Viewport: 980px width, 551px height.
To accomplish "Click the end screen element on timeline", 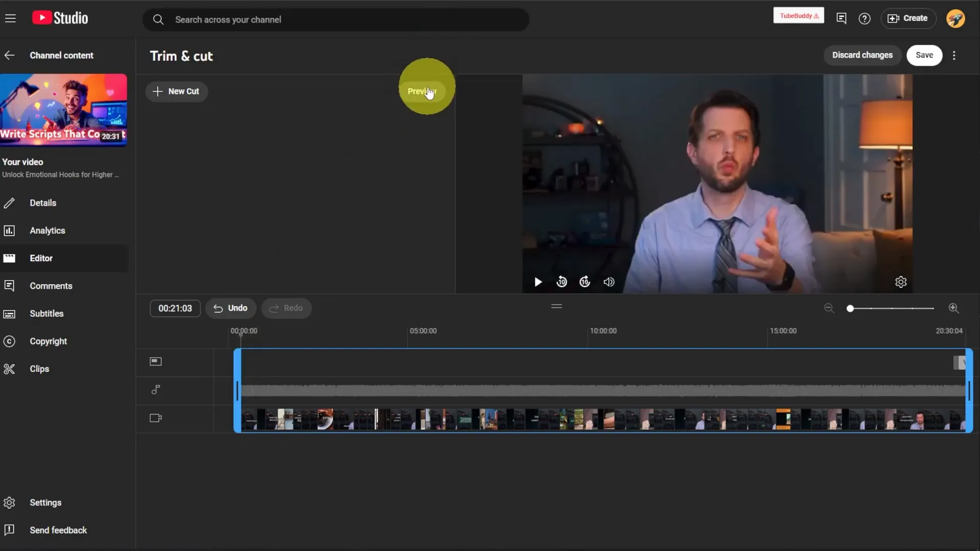I will click(x=960, y=363).
